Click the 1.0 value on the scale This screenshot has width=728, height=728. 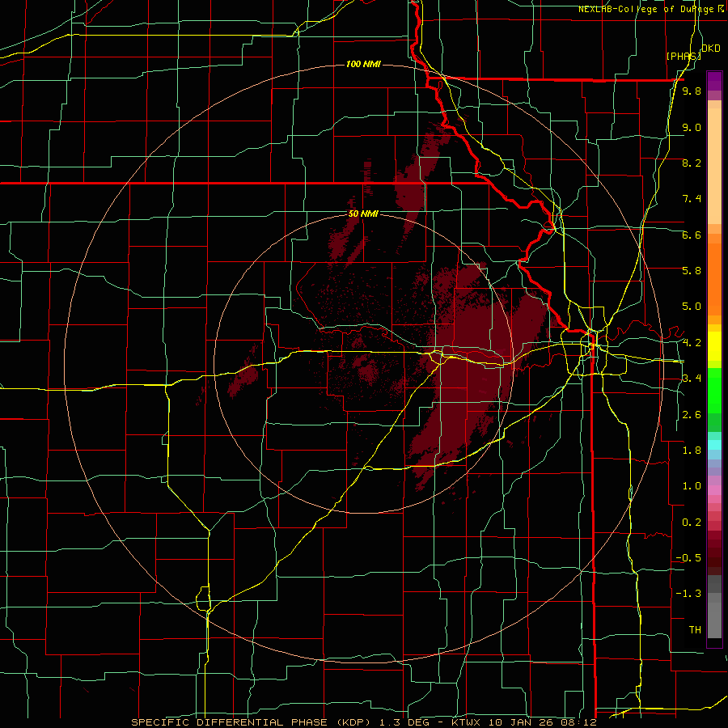pyautogui.click(x=692, y=486)
